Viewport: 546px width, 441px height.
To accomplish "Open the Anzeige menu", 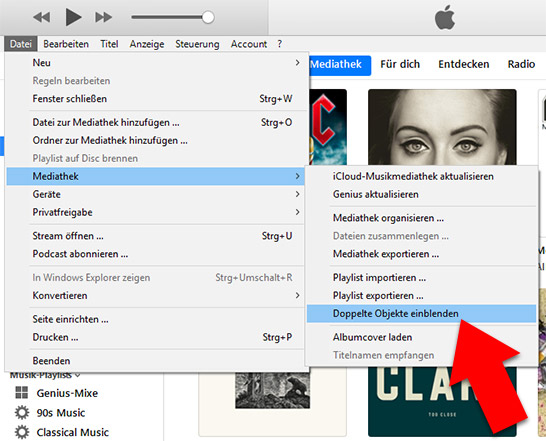I will coord(147,44).
